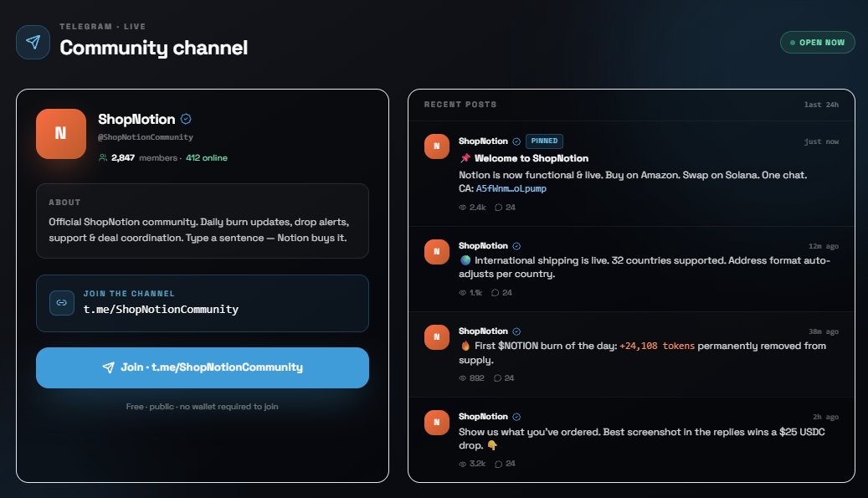This screenshot has width=868, height=498.
Task: Click the comments icon on the burn post
Action: coord(498,378)
